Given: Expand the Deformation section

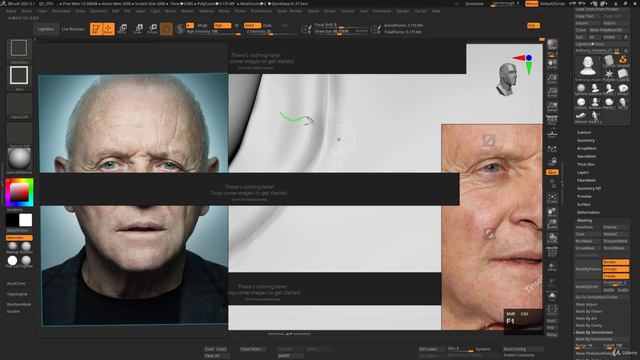Looking at the screenshot, I should pos(588,212).
